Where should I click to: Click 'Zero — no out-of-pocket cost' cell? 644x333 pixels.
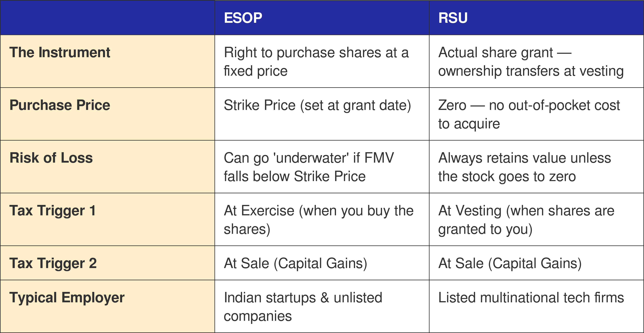click(536, 114)
